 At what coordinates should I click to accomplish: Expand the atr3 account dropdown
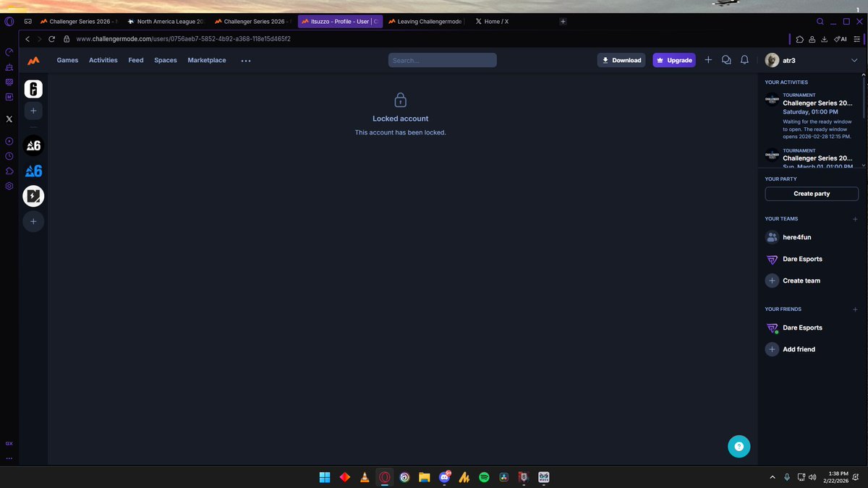point(854,61)
